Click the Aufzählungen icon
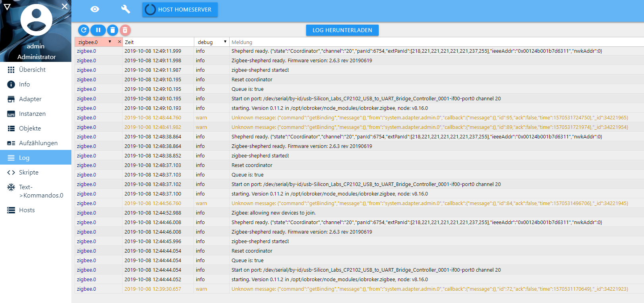The width and height of the screenshot is (644, 303). [x=11, y=143]
